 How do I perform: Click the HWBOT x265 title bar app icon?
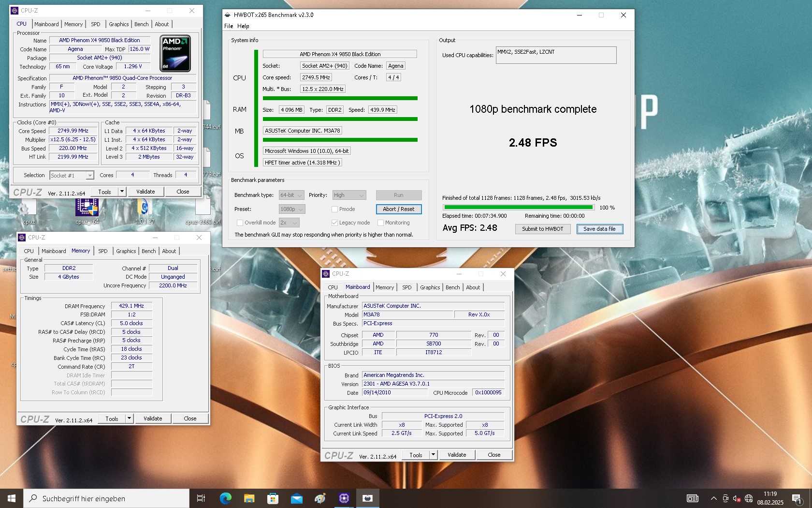(228, 15)
